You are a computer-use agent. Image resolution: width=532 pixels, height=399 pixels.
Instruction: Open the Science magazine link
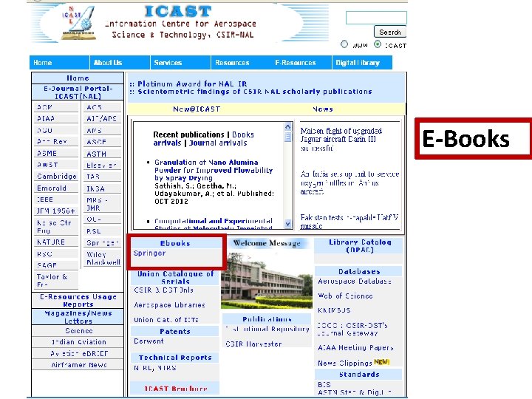[x=78, y=331]
